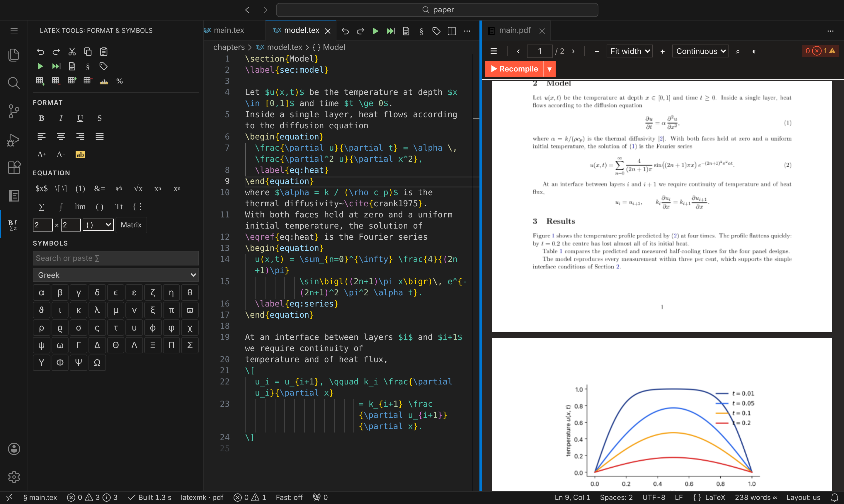Insert inline math $x$ equation
This screenshot has width=844, height=504.
pyautogui.click(x=41, y=188)
